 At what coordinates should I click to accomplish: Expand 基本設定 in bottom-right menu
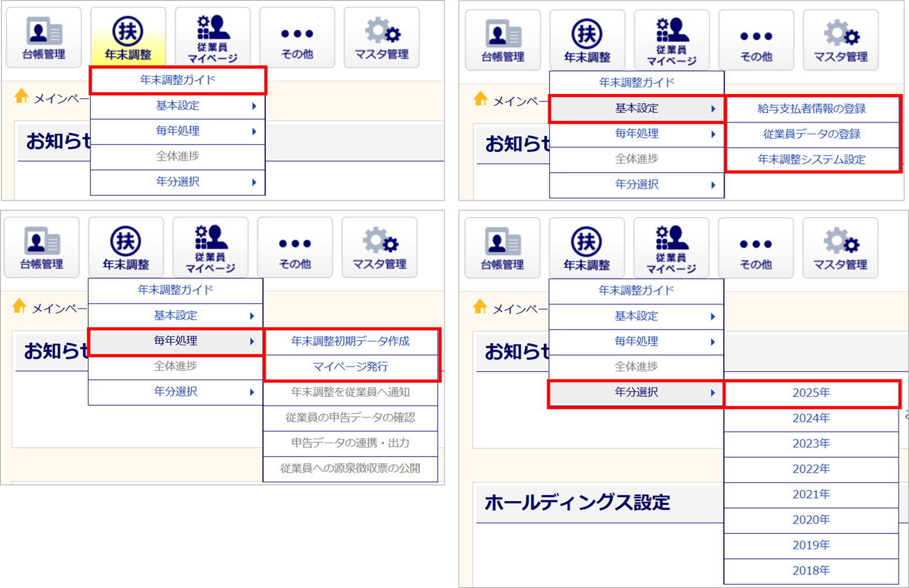(636, 316)
